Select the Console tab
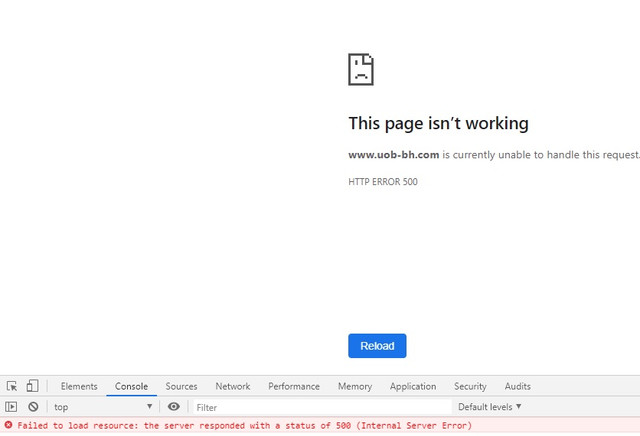This screenshot has height=436, width=640. (x=131, y=386)
